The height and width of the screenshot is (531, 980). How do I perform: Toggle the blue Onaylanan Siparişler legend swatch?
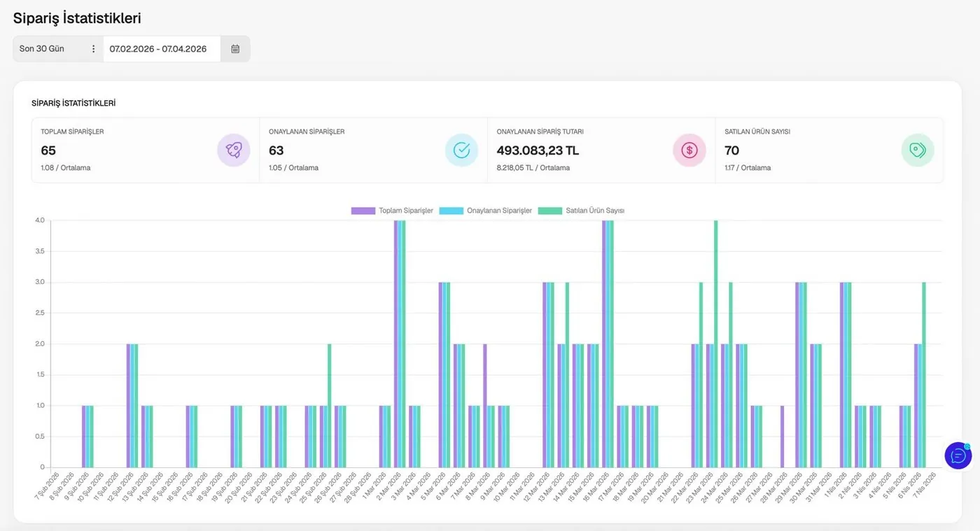[x=451, y=211]
